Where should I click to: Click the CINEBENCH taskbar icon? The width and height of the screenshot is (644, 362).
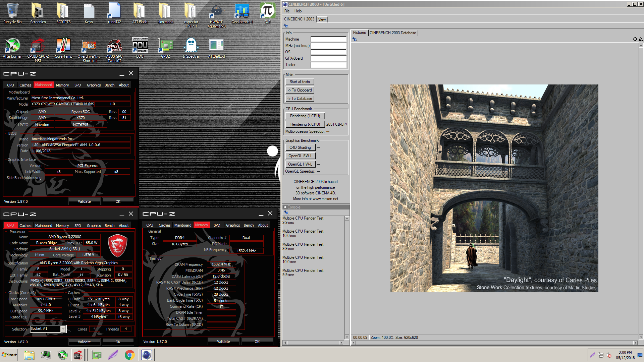click(147, 355)
